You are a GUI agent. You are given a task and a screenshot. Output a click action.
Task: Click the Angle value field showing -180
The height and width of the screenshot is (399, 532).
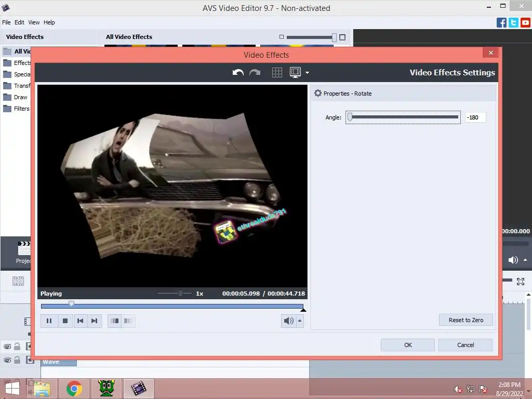[x=475, y=117]
